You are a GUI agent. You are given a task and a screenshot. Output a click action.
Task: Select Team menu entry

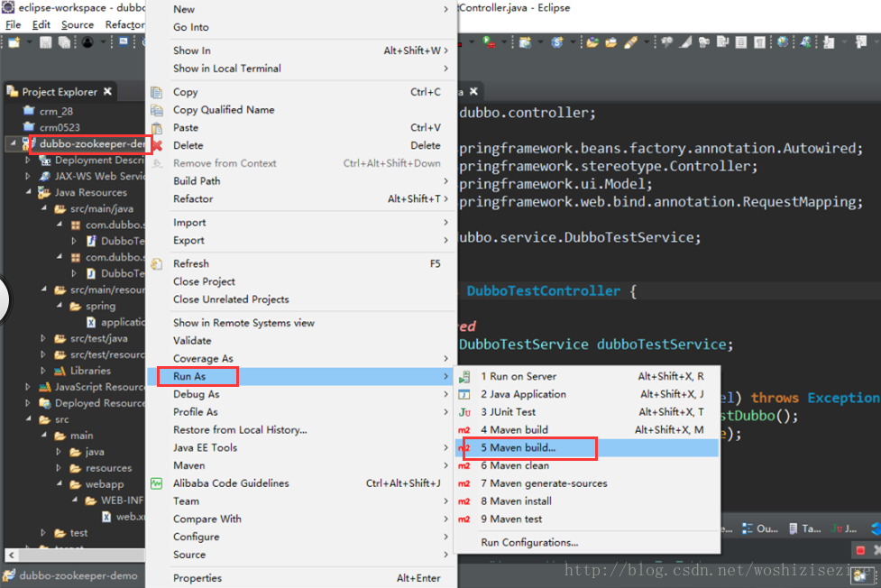[x=301, y=501]
